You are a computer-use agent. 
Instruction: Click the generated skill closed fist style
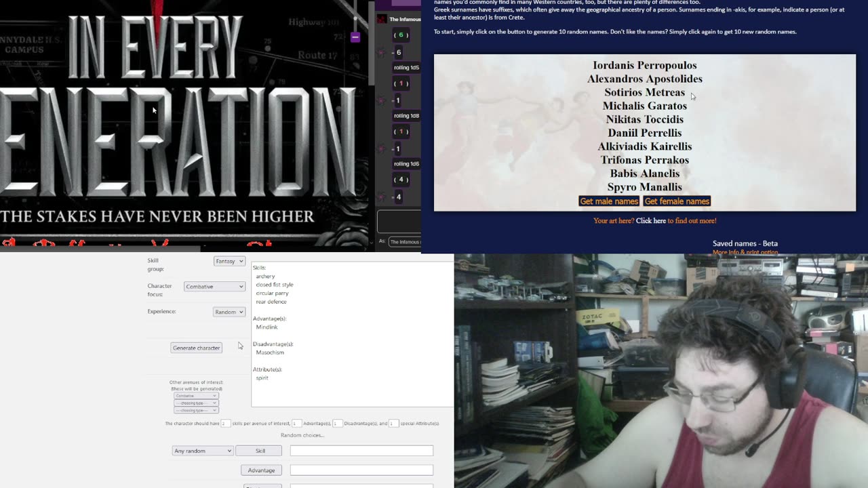tap(275, 285)
